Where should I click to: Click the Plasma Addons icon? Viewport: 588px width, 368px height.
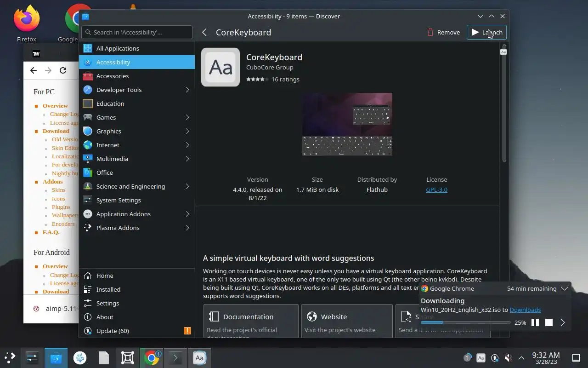tap(88, 228)
